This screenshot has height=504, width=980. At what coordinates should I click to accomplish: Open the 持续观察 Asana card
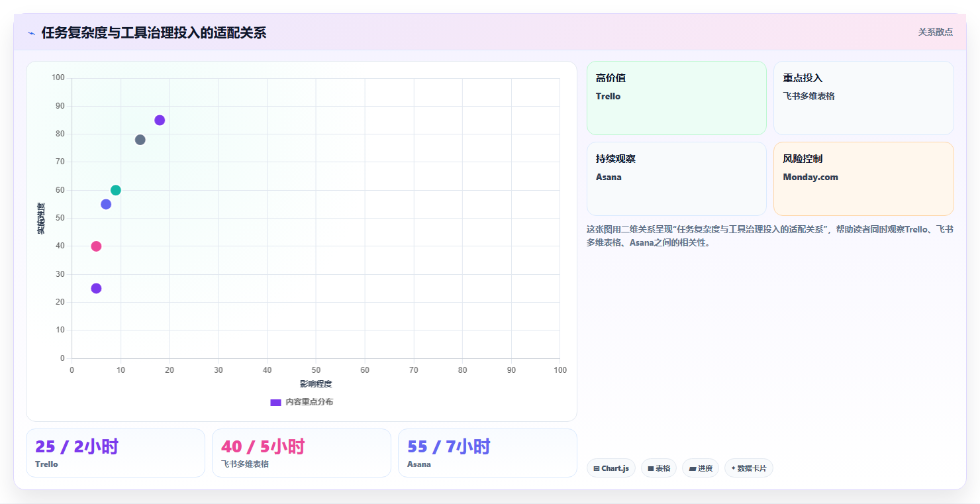point(676,179)
